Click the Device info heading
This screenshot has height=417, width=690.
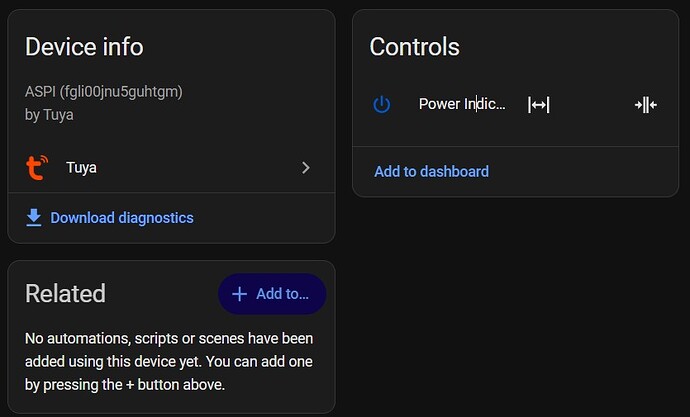(x=84, y=47)
